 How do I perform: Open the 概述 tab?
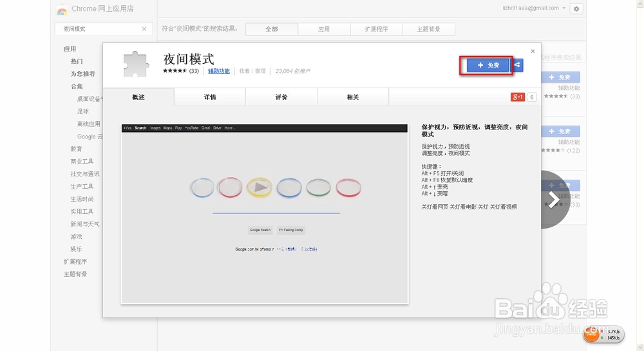coord(138,97)
